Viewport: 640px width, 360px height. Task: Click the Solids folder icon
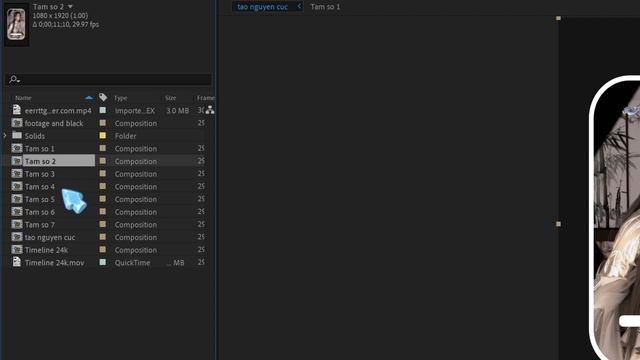coord(17,135)
